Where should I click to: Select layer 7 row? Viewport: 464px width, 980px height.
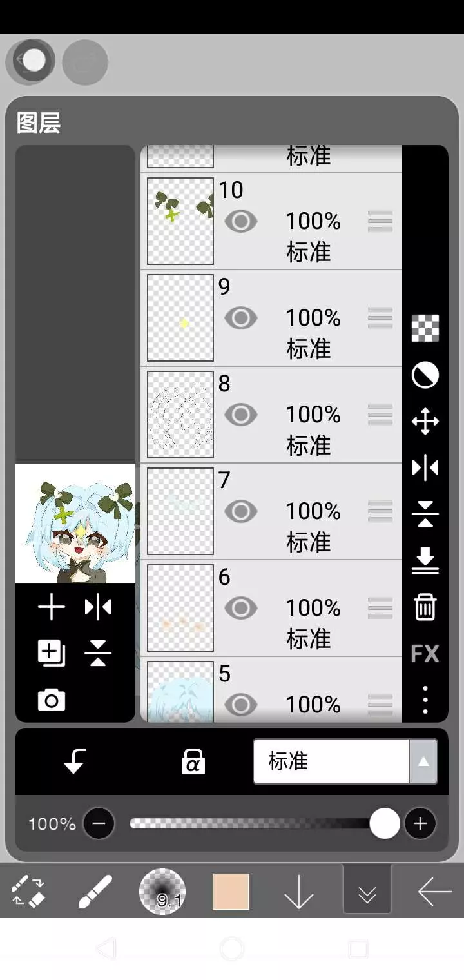click(x=271, y=511)
